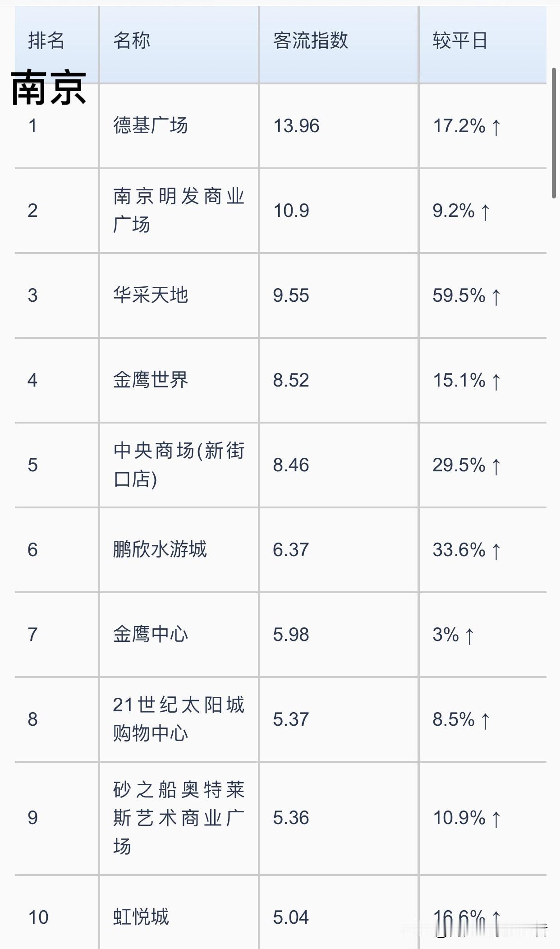This screenshot has height=949, width=560.
Task: Click the 较平日 column header
Action: pyautogui.click(x=460, y=41)
